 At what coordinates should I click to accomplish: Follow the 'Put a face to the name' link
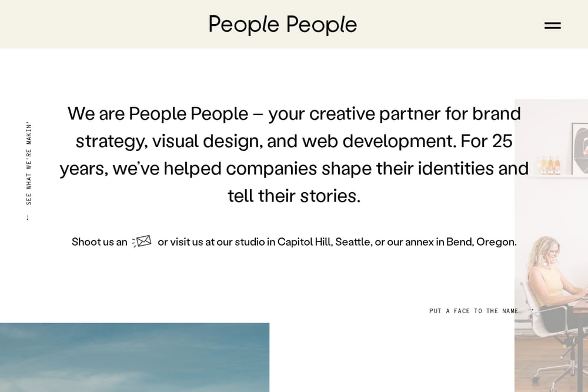coord(473,311)
